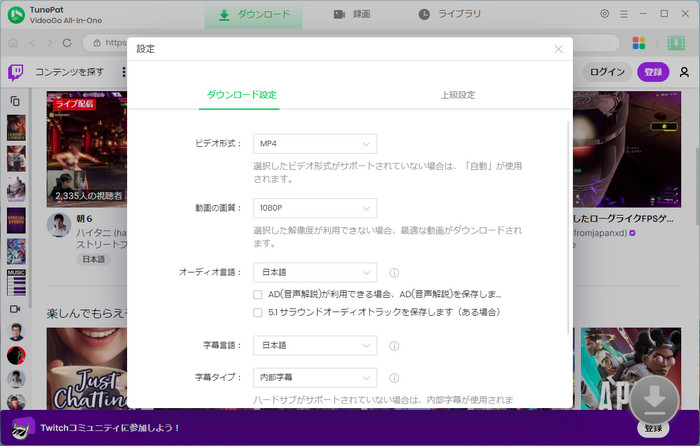Click the fromjapanxd channel name

[600, 233]
